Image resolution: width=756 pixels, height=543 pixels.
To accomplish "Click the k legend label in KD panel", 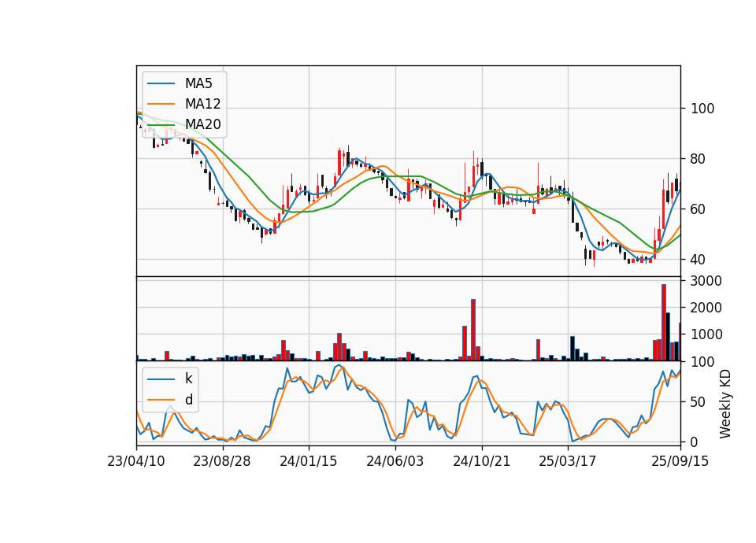I will 188,379.
